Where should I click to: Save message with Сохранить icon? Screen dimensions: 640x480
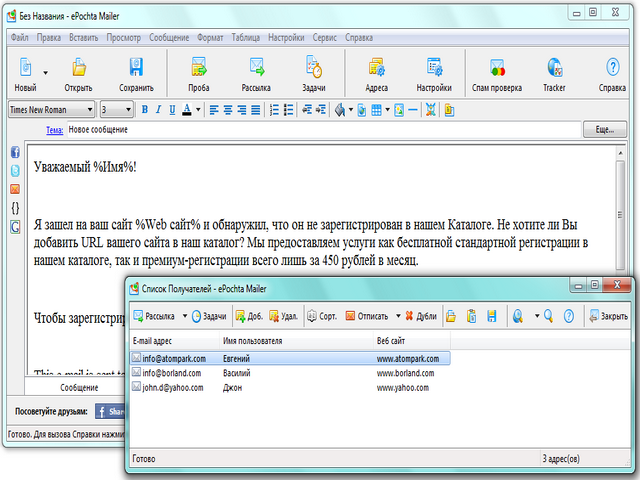click(x=136, y=67)
